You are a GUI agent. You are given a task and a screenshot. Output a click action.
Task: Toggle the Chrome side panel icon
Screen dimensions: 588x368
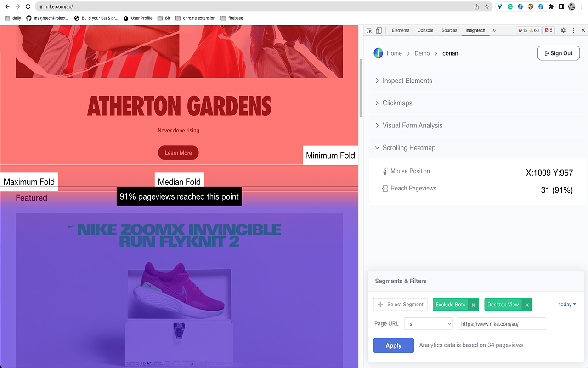coord(561,7)
